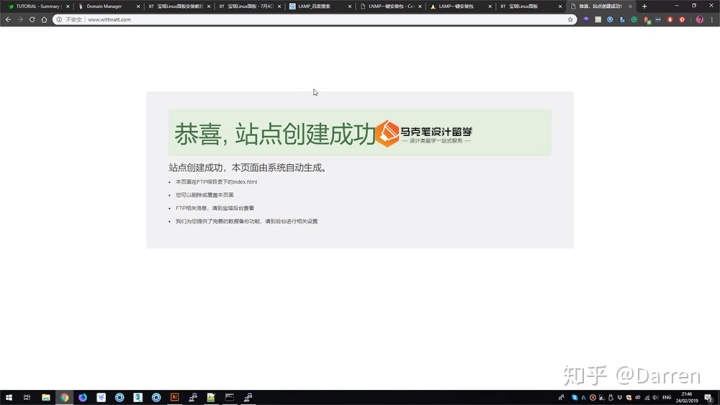Open the volume control in the tray
The image size is (720, 405).
[x=655, y=397]
